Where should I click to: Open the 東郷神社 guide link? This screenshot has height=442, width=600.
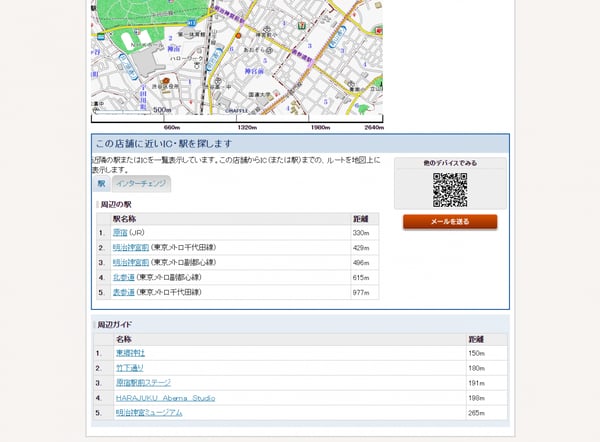[x=130, y=353]
